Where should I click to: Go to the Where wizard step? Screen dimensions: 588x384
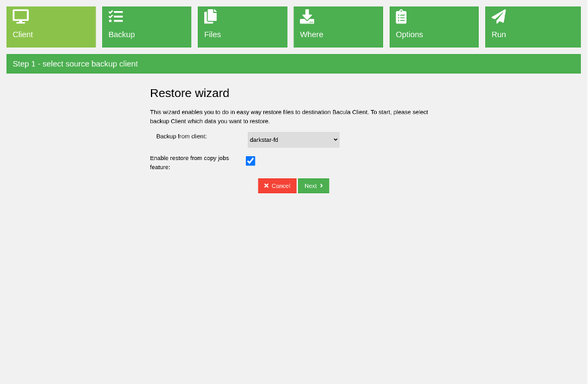coord(338,27)
